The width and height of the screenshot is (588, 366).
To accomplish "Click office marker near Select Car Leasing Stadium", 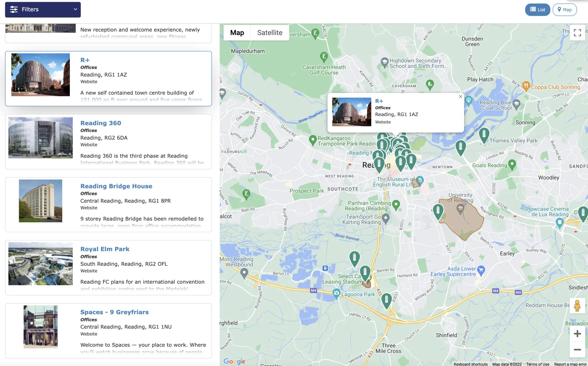I will 365,273.
